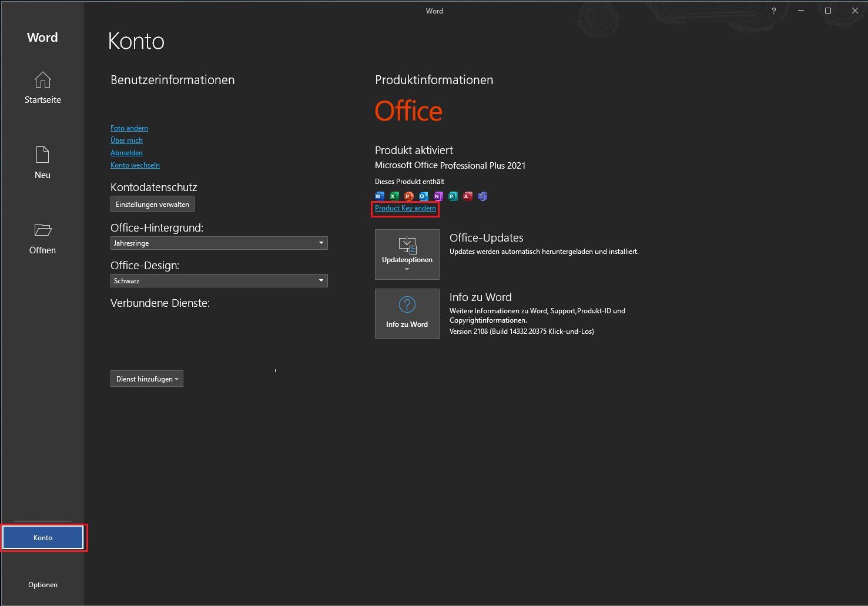Click the Outlook icon under Produkt aktiviert
Screen dimensions: 868x606
tap(423, 196)
